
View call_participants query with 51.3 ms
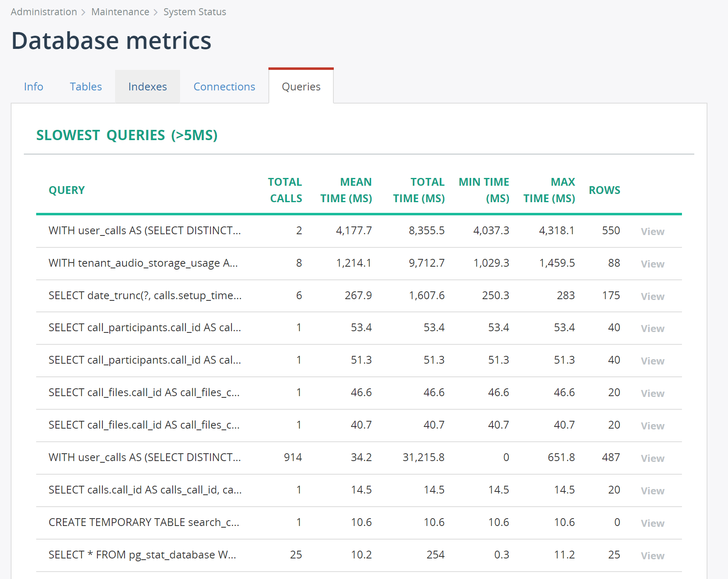pos(652,361)
